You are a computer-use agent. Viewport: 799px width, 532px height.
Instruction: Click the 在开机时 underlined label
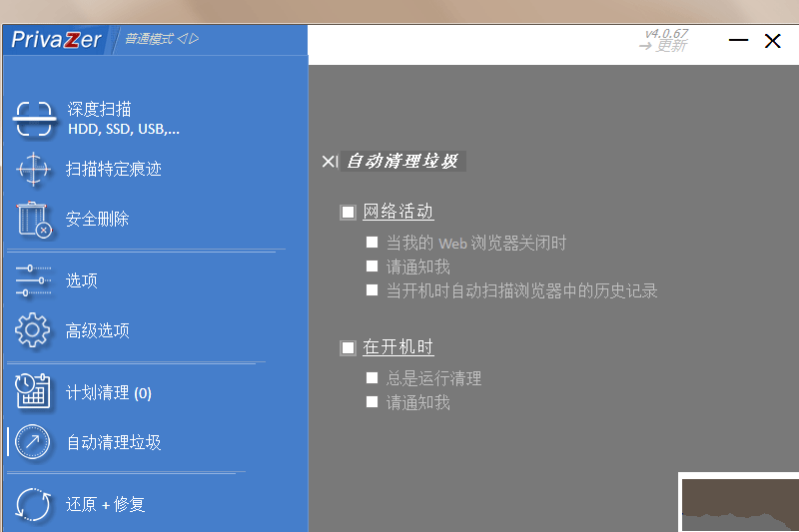(398, 347)
